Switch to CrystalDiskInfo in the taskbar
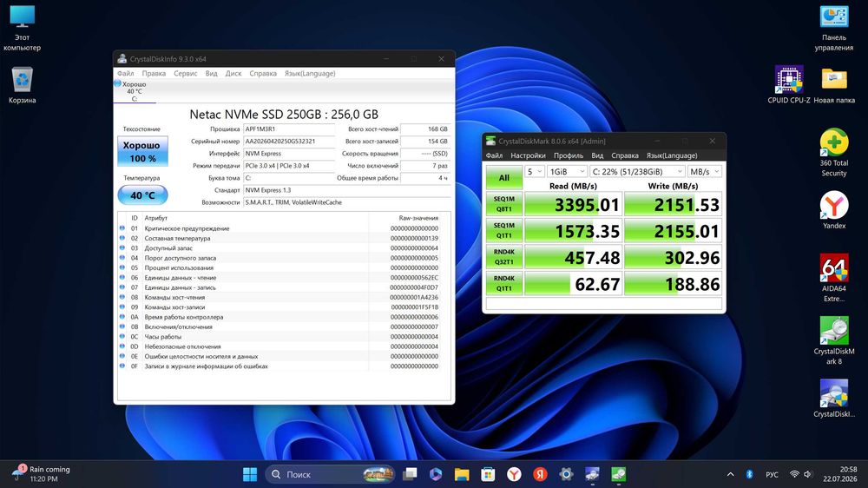The image size is (868, 488). click(592, 474)
